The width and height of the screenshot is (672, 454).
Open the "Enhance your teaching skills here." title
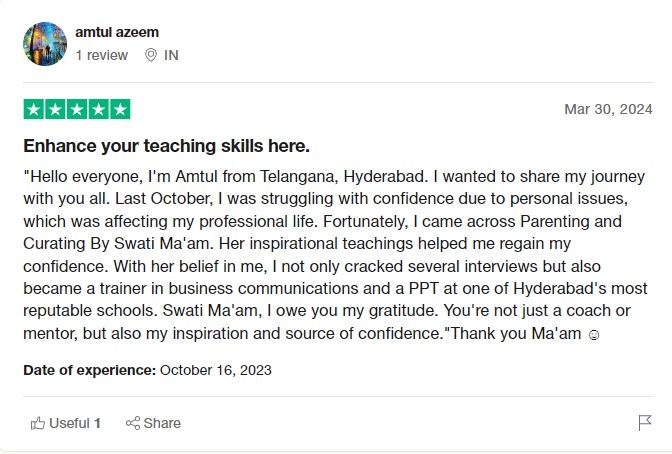pos(166,145)
